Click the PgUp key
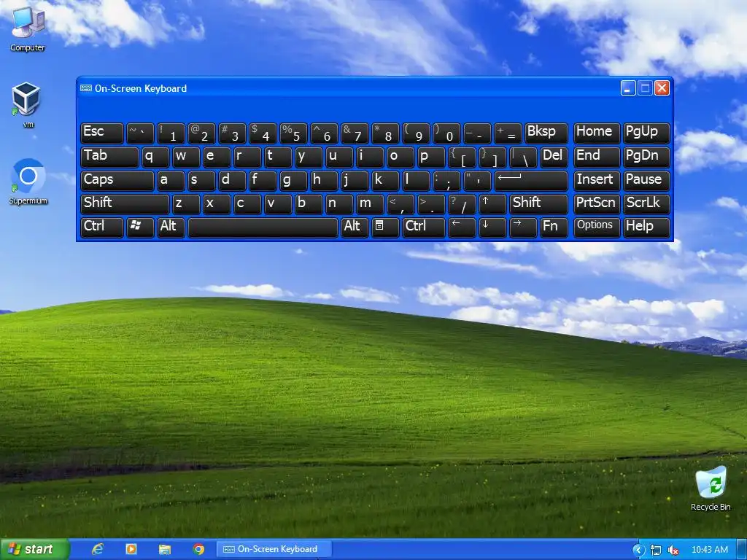 coord(646,133)
